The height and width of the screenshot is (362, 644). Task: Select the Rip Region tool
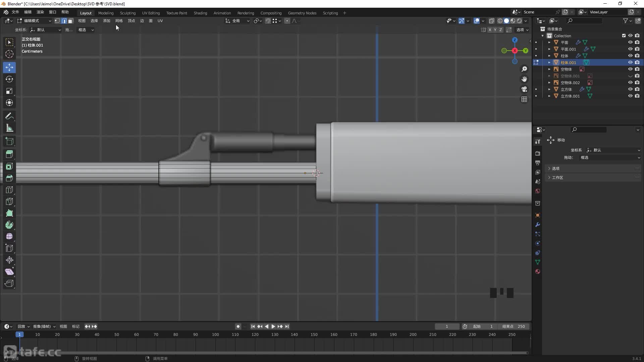[x=9, y=284]
